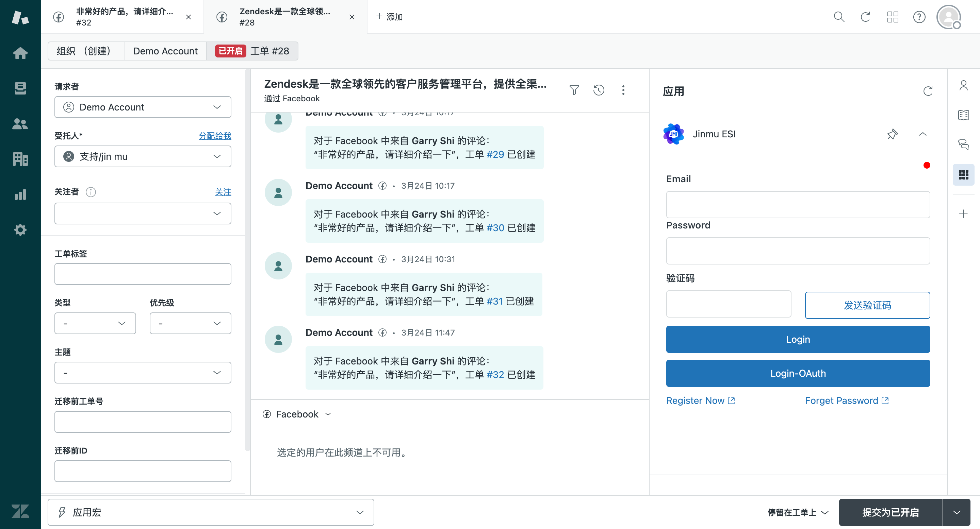Open the 优先级 priority dropdown
Viewport: 980px width, 529px height.
tap(190, 323)
